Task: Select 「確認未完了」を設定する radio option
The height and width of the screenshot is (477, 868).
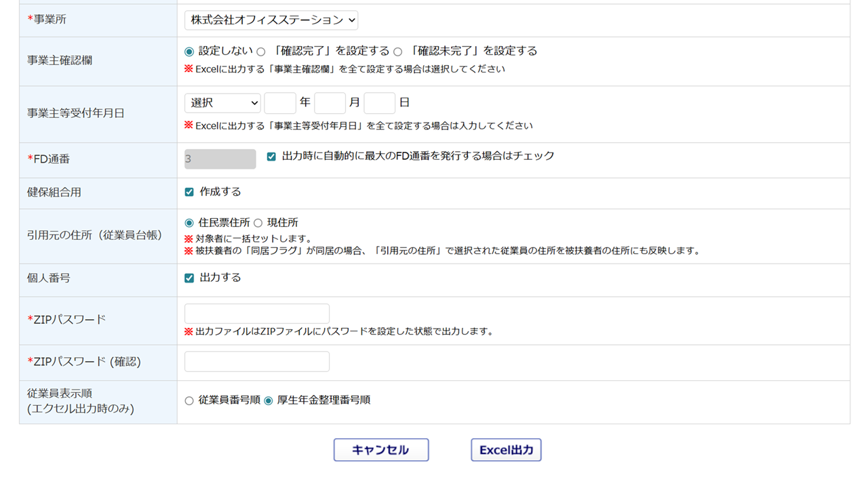Action: [x=398, y=51]
